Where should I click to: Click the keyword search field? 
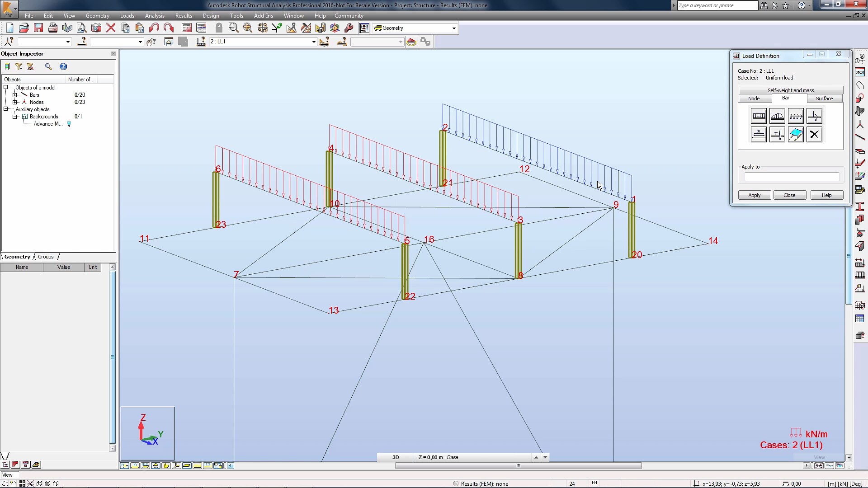pyautogui.click(x=717, y=5)
